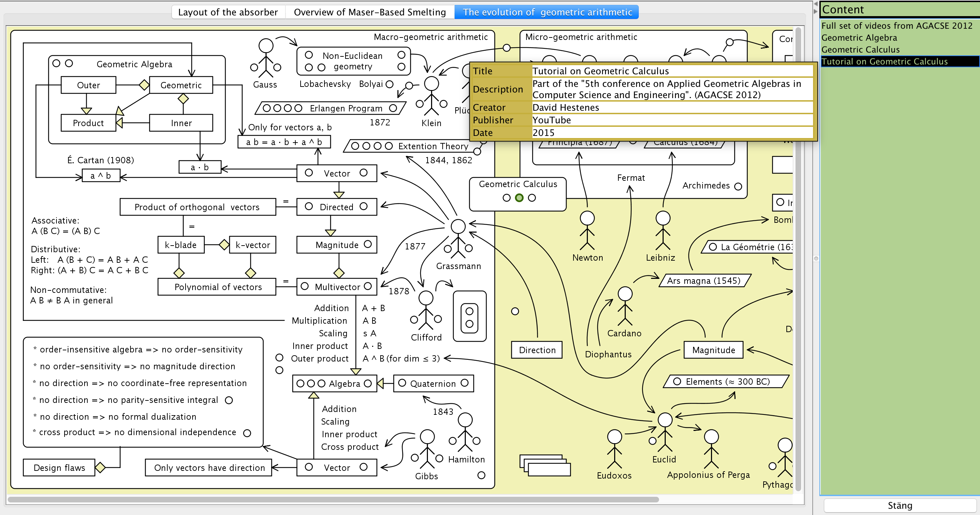Switch to Layout of the absorber tab
The height and width of the screenshot is (515, 980).
228,12
